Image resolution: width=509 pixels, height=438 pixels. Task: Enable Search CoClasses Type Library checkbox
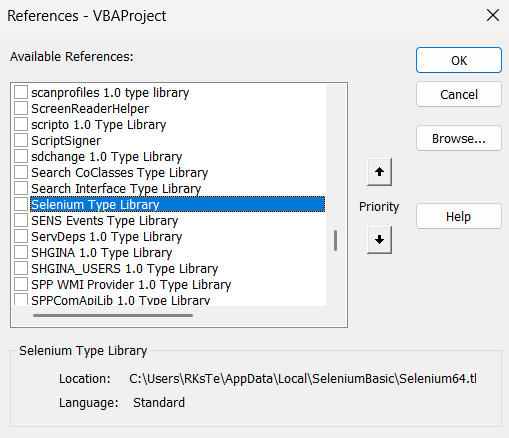pyautogui.click(x=21, y=172)
